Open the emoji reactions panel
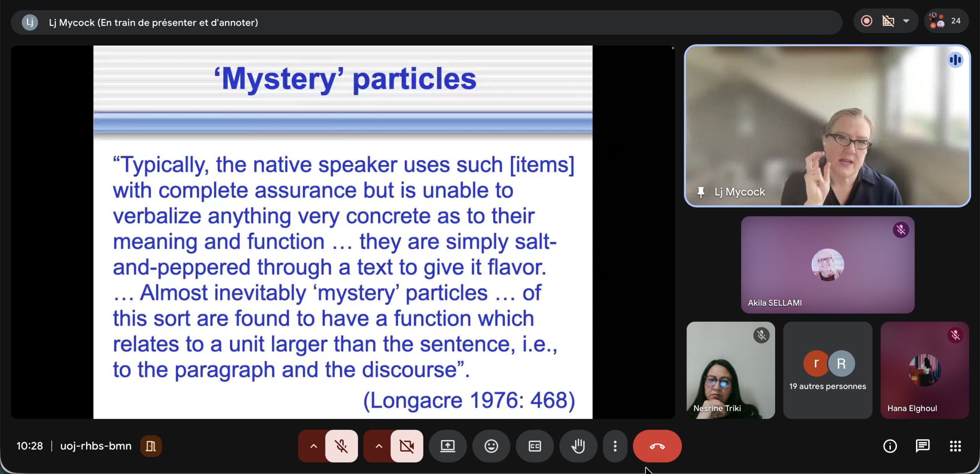 [x=491, y=446]
